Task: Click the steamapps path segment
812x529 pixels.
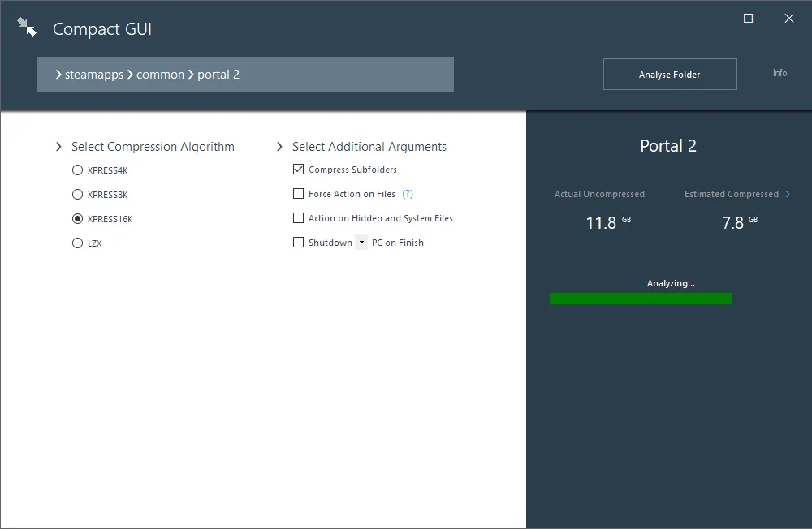Action: [x=93, y=75]
